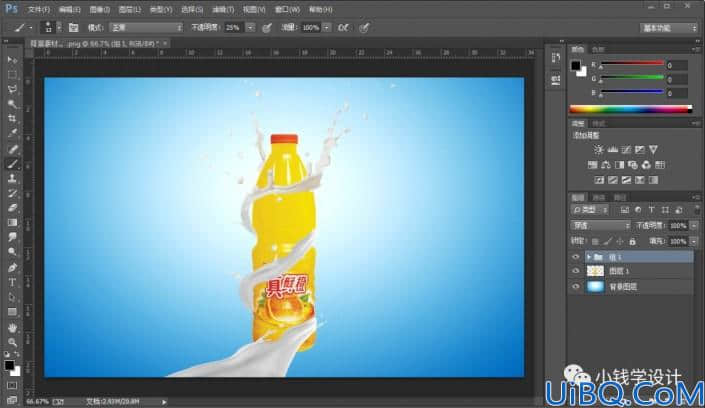Open the 窗口(W) menu

pos(287,9)
